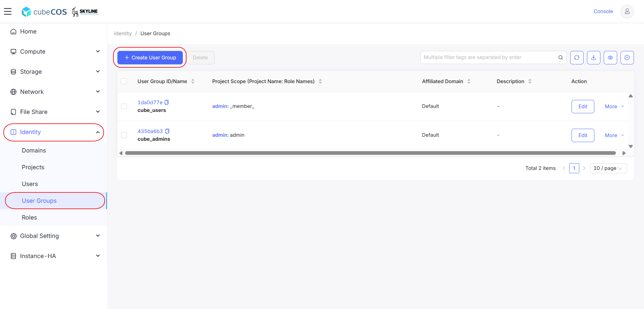
Task: Pause auto refresh of list
Action: point(627,58)
